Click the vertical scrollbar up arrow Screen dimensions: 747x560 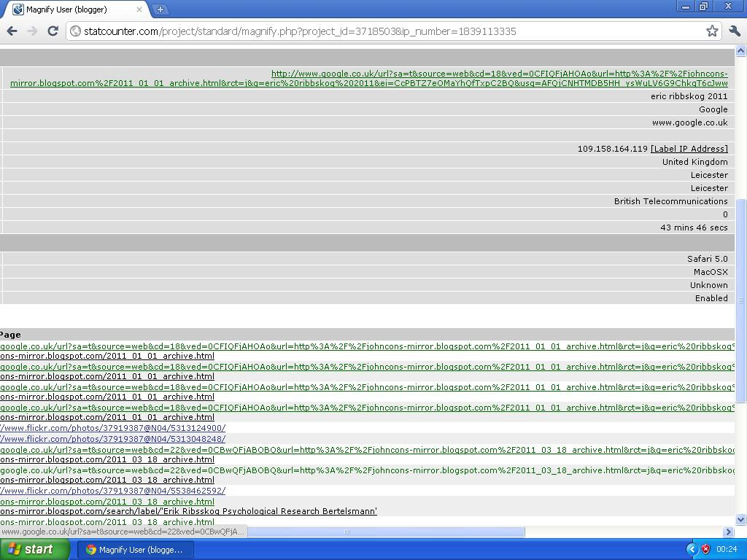click(741, 50)
